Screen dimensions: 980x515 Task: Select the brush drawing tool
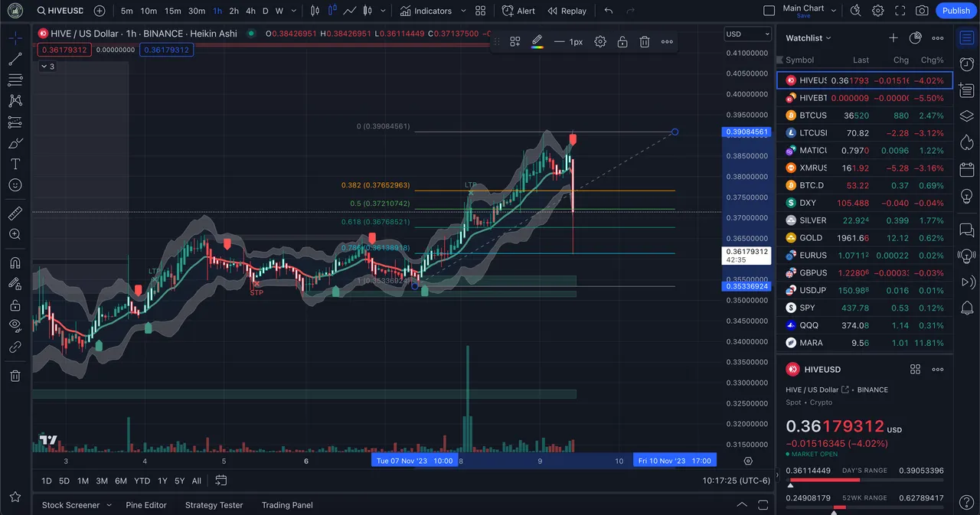click(x=15, y=143)
